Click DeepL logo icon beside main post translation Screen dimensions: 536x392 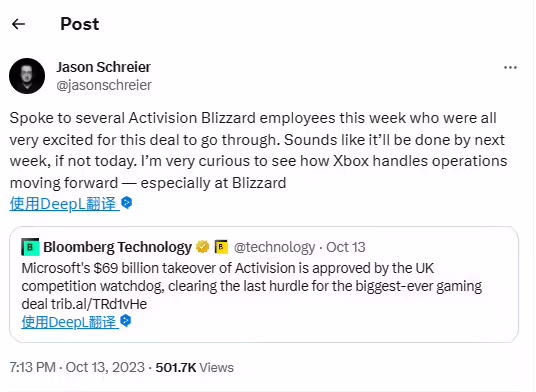pos(127,203)
